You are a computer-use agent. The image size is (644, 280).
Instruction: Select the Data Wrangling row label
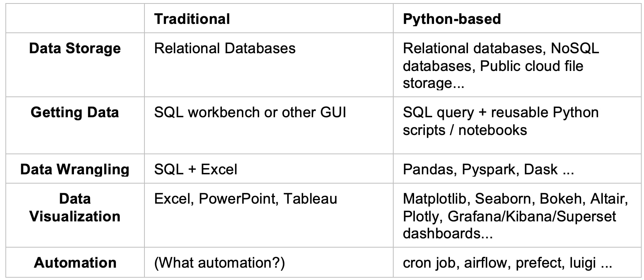[x=75, y=169]
